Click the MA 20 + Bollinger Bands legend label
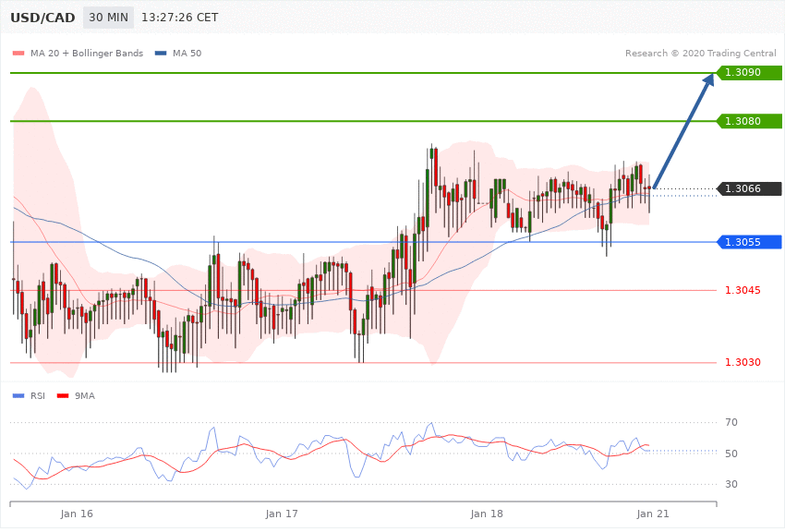Viewport: 785px width, 532px height. pyautogui.click(x=87, y=53)
